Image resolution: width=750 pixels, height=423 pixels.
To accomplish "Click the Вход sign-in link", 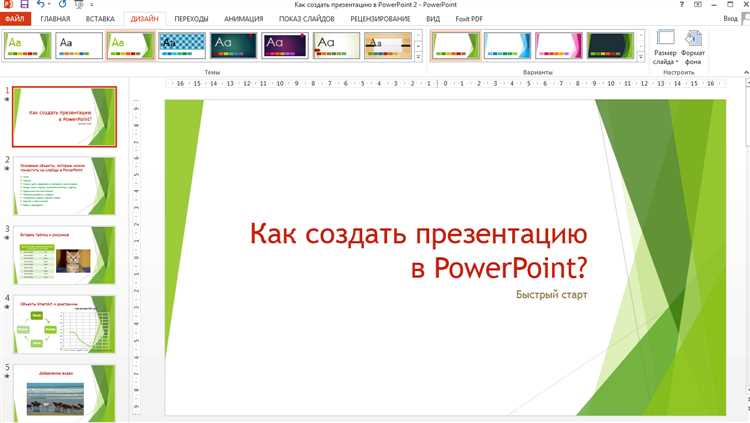I will pos(730,18).
